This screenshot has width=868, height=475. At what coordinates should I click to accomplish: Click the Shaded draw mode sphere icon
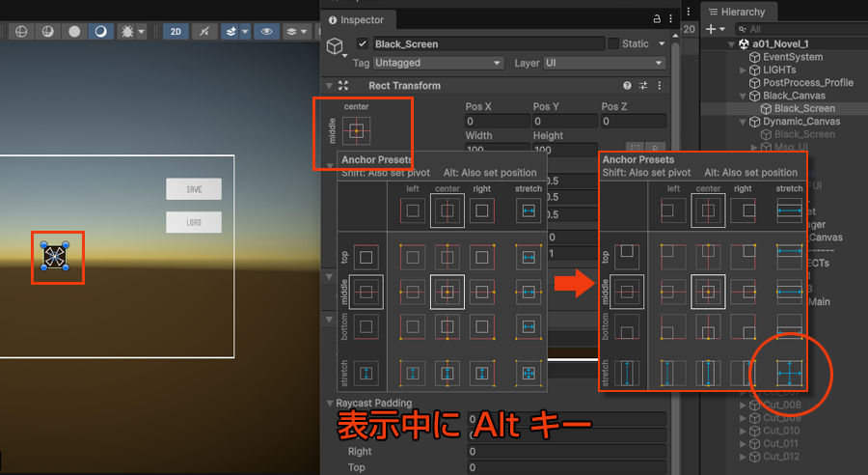click(74, 31)
